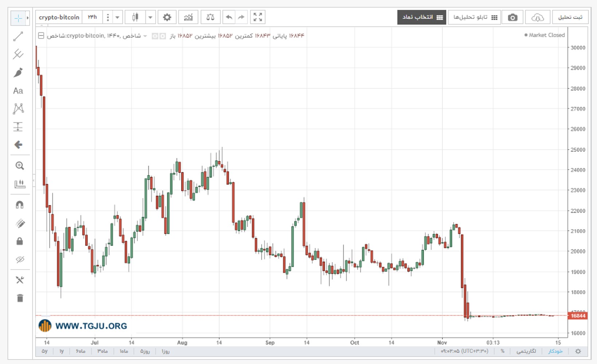Open the show object tree tool
Viewport: 597px width, 364px height.
point(20,280)
